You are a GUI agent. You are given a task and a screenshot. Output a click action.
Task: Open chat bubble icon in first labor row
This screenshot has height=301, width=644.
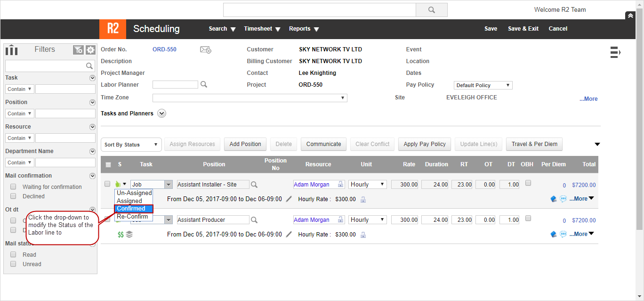[x=563, y=199]
